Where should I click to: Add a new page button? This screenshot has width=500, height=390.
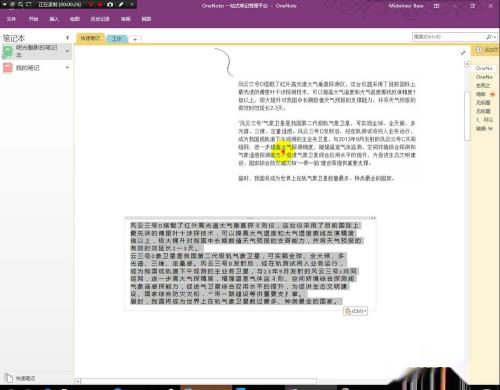tap(487, 50)
